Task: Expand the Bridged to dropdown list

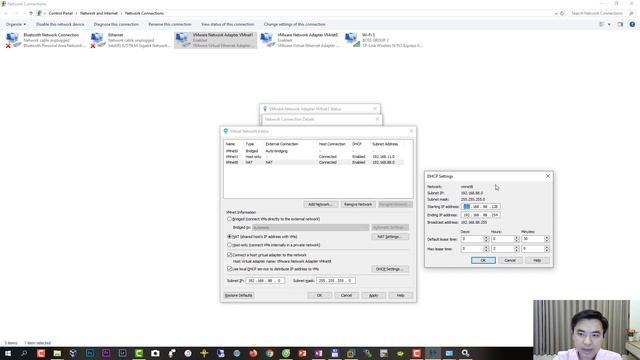Action: [310, 227]
